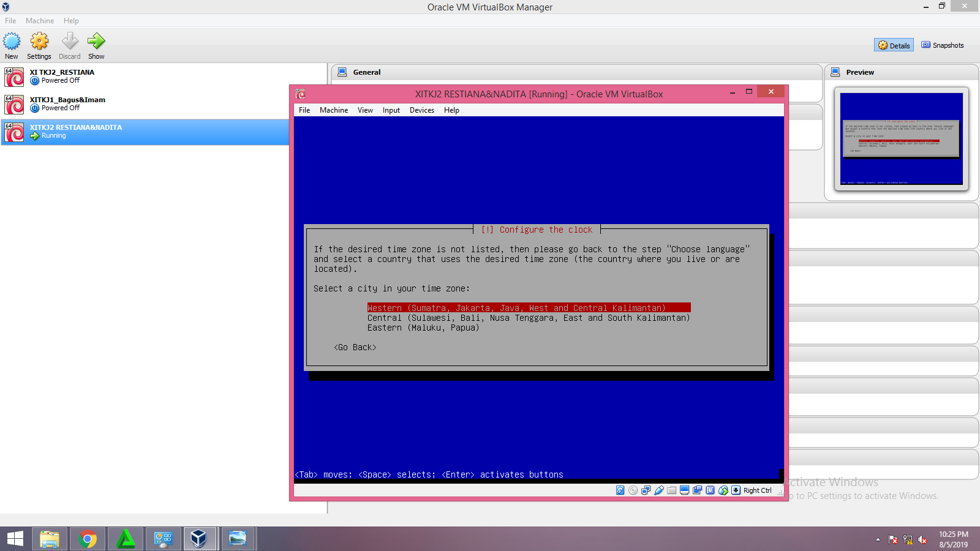Click the VM preview thumbnail

pos(901,138)
